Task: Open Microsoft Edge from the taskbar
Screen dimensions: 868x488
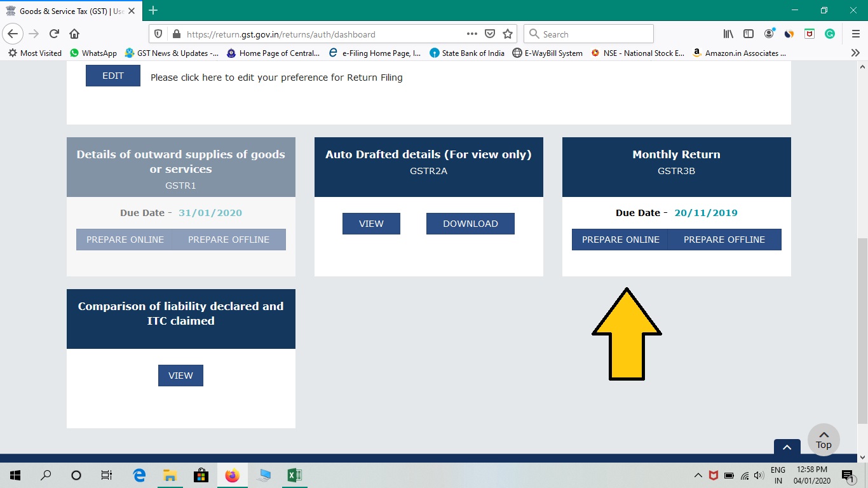Action: click(x=139, y=475)
